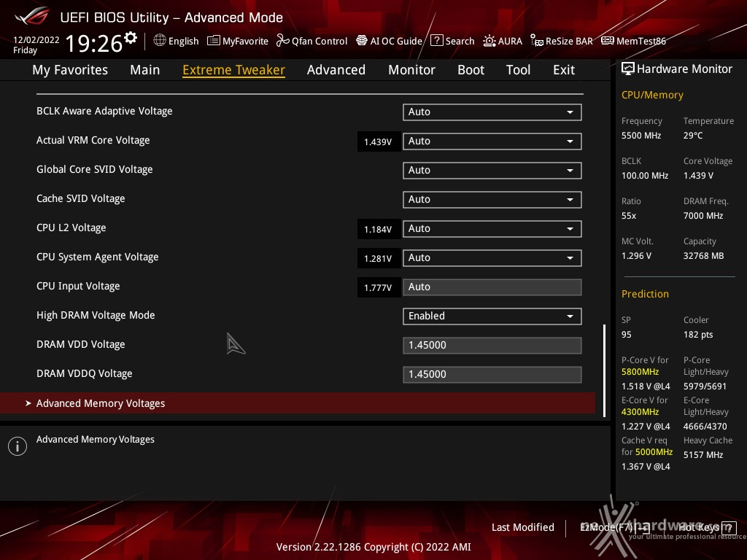Image resolution: width=747 pixels, height=560 pixels.
Task: Click the AURA lighting icon
Action: [489, 41]
